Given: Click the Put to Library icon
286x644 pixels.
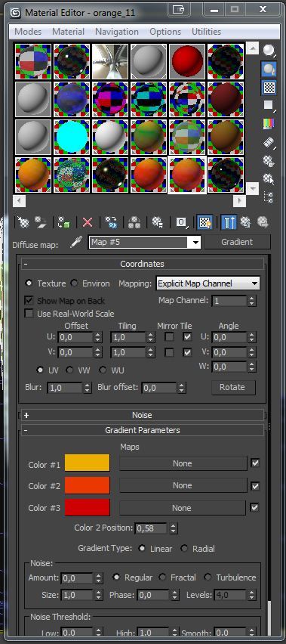Looking at the screenshot, I should click(158, 222).
